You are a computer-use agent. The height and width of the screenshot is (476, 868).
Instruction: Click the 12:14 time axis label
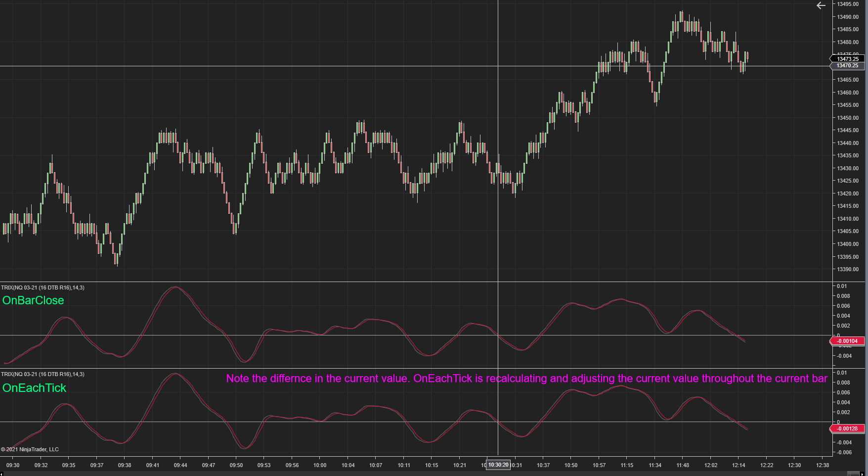point(738,465)
